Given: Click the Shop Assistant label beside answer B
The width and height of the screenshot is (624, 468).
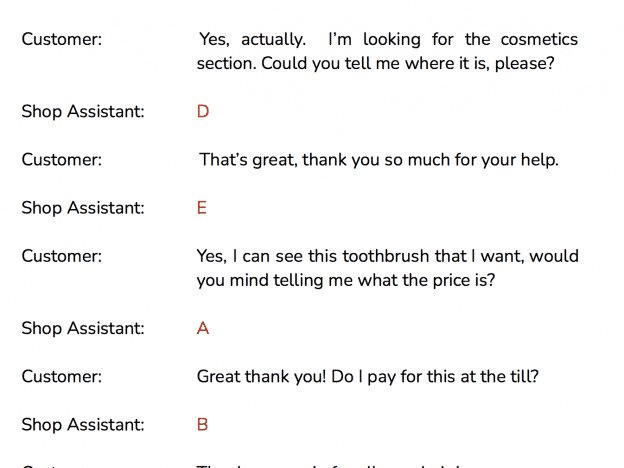Looking at the screenshot, I should [83, 425].
